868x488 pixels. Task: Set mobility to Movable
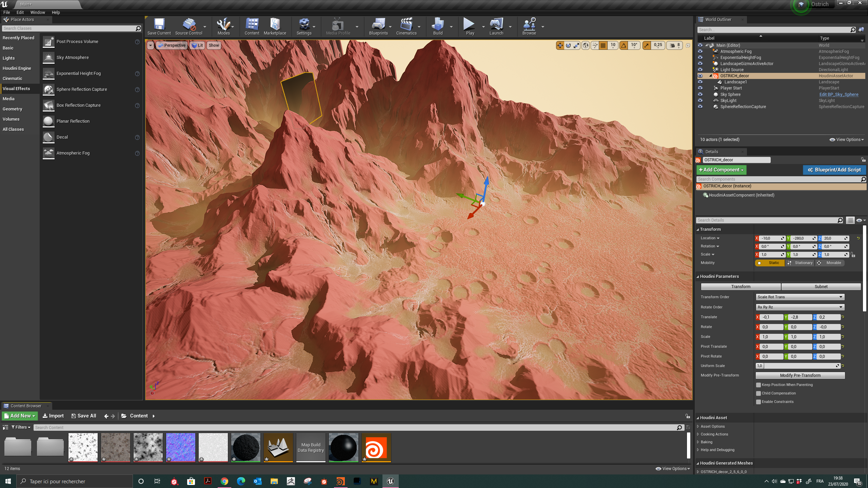830,263
